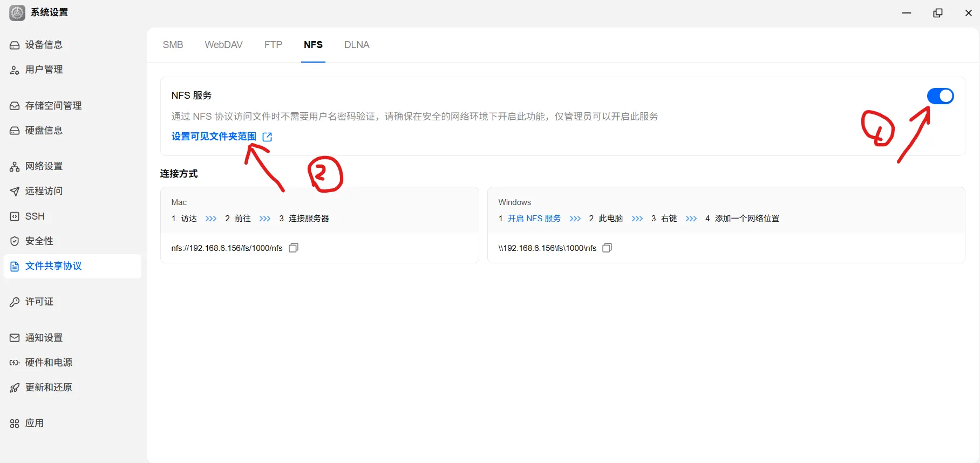Click external-link icon beside 设置可见文件夹范围
The height and width of the screenshot is (463, 980).
267,137
